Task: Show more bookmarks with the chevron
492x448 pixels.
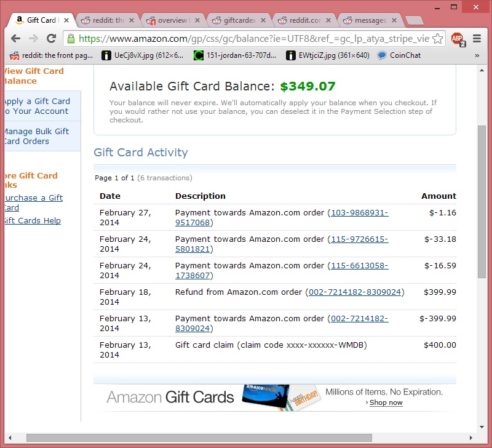Action: pyautogui.click(x=477, y=55)
